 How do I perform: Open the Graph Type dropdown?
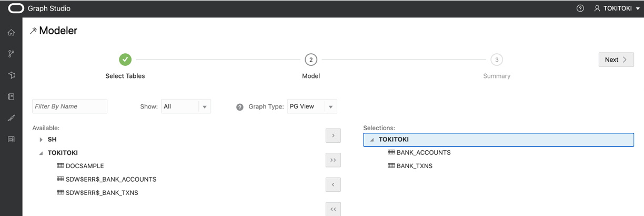pyautogui.click(x=312, y=106)
